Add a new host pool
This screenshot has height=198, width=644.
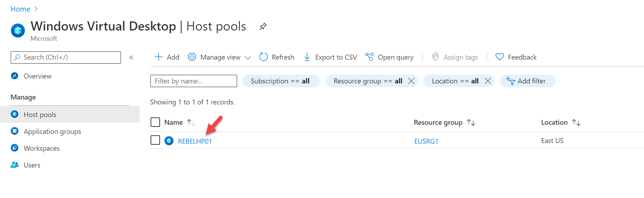coord(167,57)
